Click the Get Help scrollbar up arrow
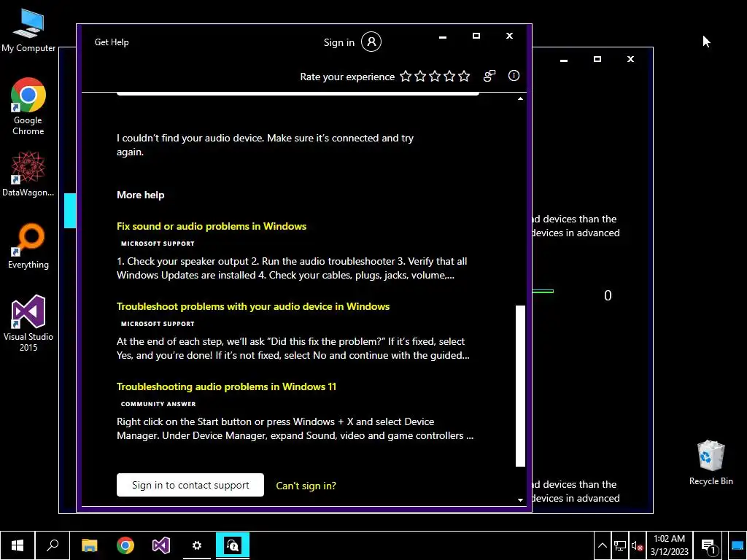This screenshot has width=747, height=560. click(x=520, y=98)
